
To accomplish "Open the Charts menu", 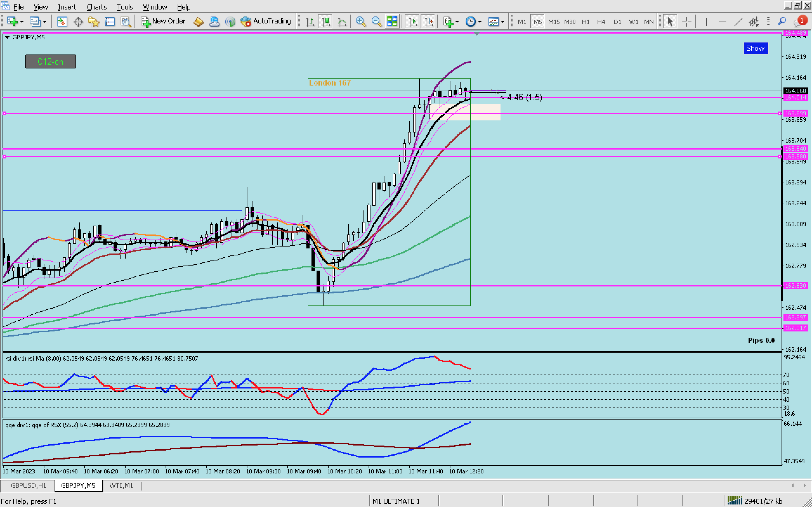I will tap(96, 7).
